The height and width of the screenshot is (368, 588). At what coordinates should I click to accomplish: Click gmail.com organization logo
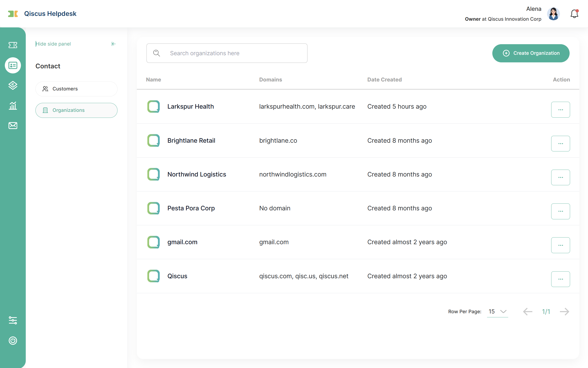tap(153, 242)
